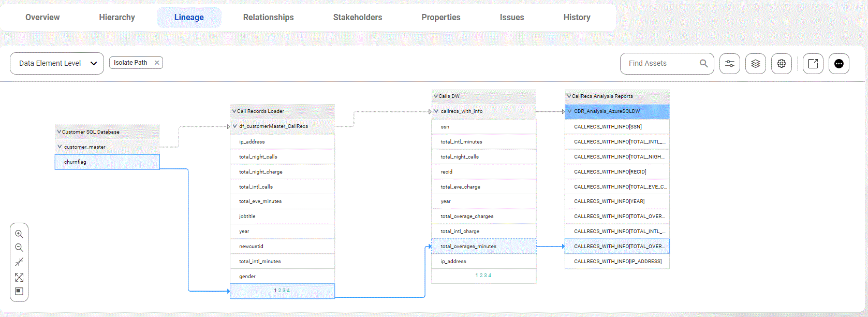Click the open in new window icon
The height and width of the screenshot is (317, 868).
click(813, 64)
